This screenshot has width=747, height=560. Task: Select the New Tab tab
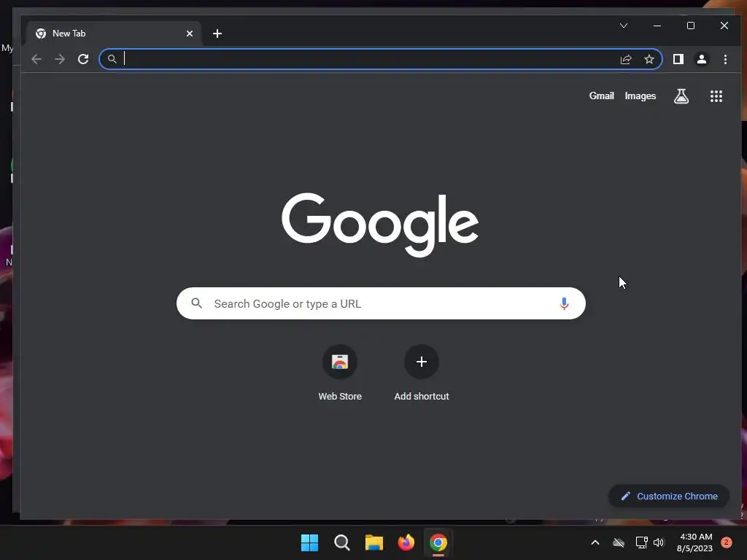114,34
